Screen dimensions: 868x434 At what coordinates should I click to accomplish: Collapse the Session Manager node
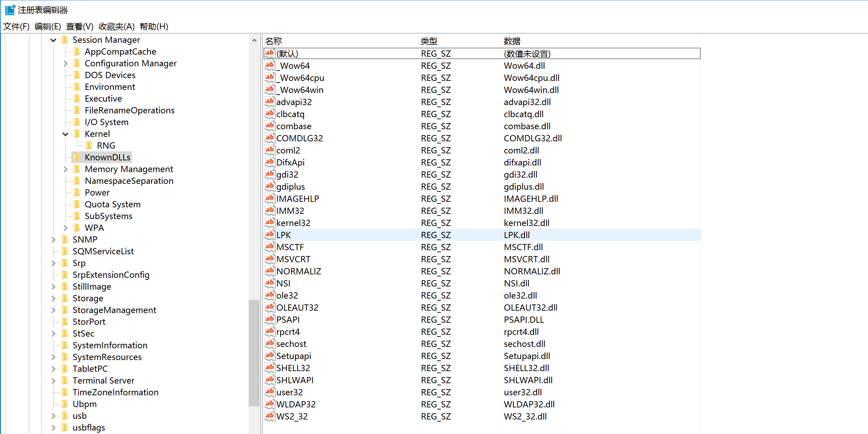point(53,40)
